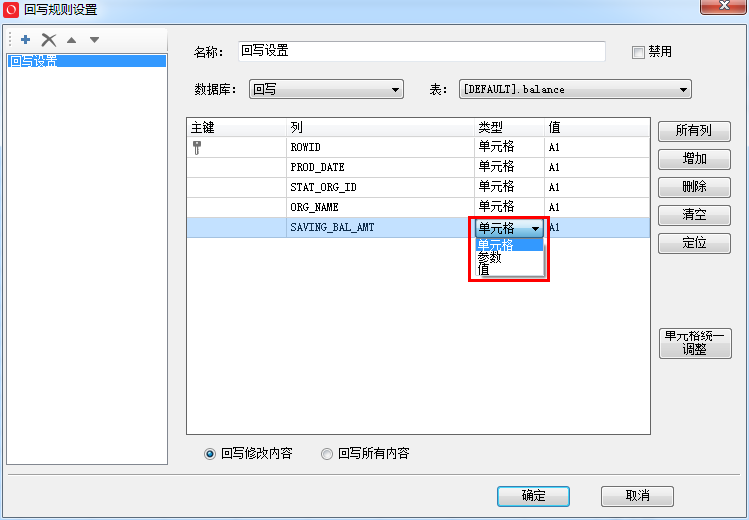Move rule down with the down arrow
749x520 pixels.
[95, 40]
